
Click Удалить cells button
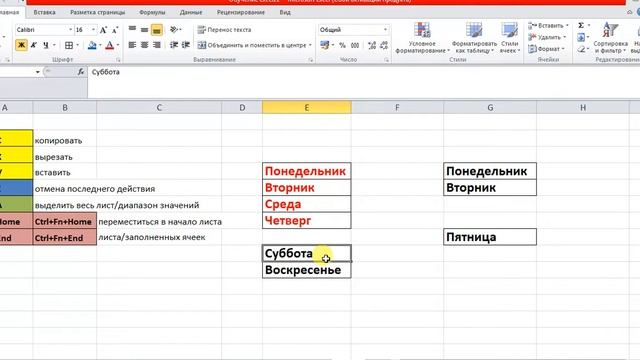(x=547, y=37)
